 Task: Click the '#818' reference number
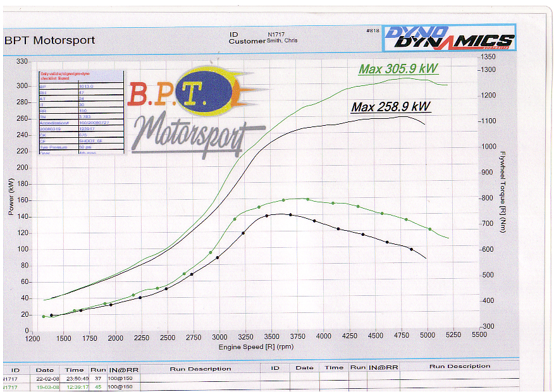pos(372,31)
